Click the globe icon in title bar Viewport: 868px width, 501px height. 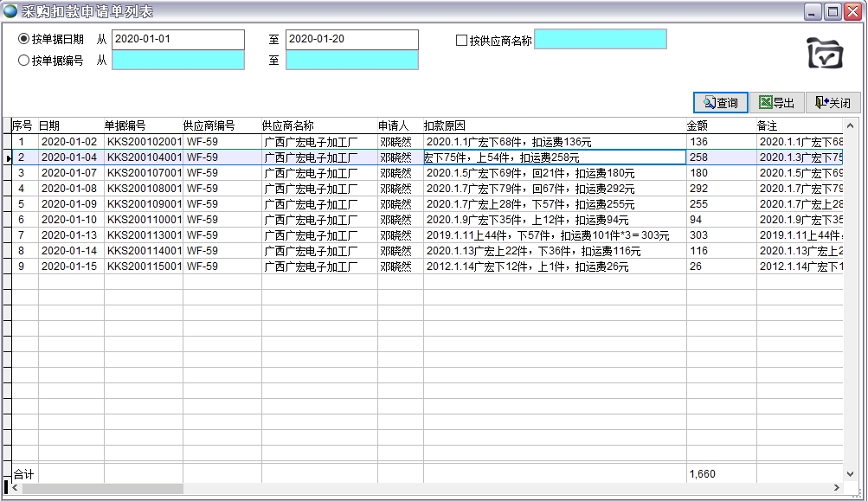pyautogui.click(x=10, y=11)
